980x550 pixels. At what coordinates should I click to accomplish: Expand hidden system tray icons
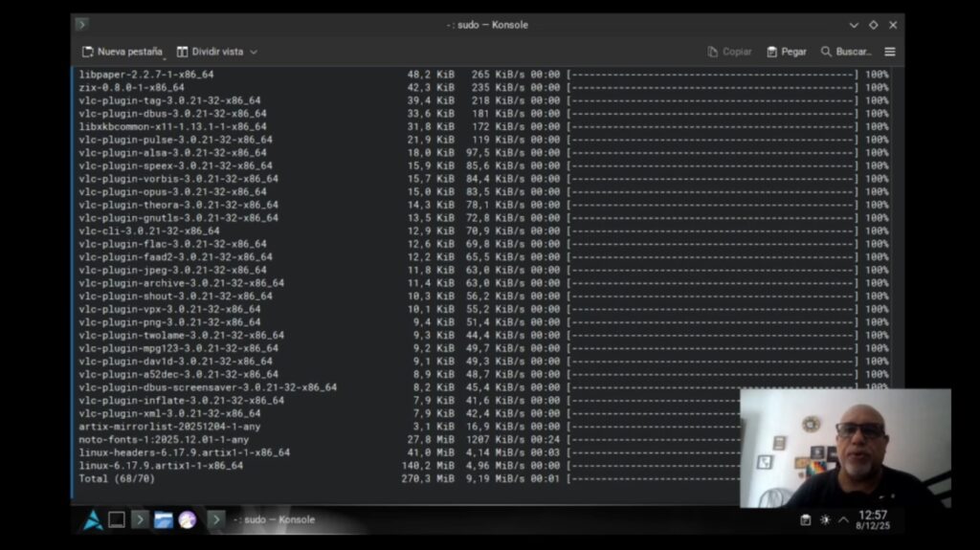(844, 520)
